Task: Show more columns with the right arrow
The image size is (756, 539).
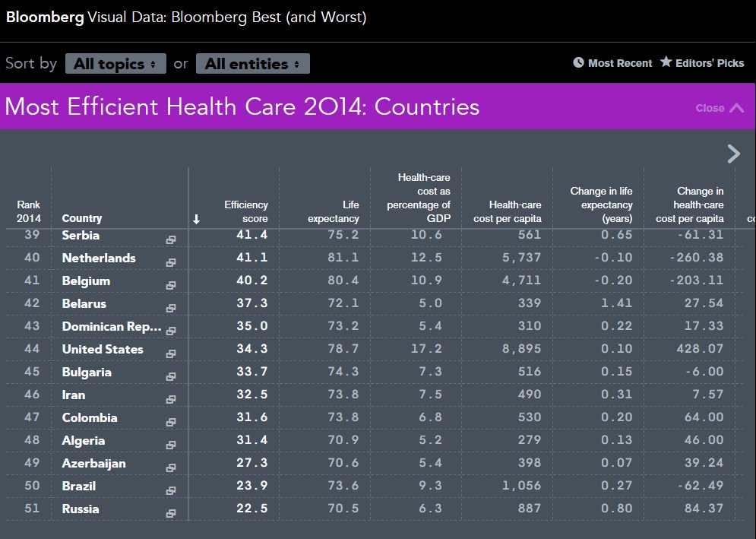Action: tap(733, 154)
